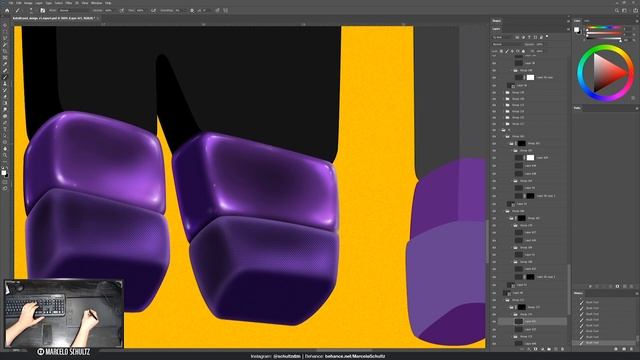
Task: Select the Crop tool
Action: click(5, 52)
